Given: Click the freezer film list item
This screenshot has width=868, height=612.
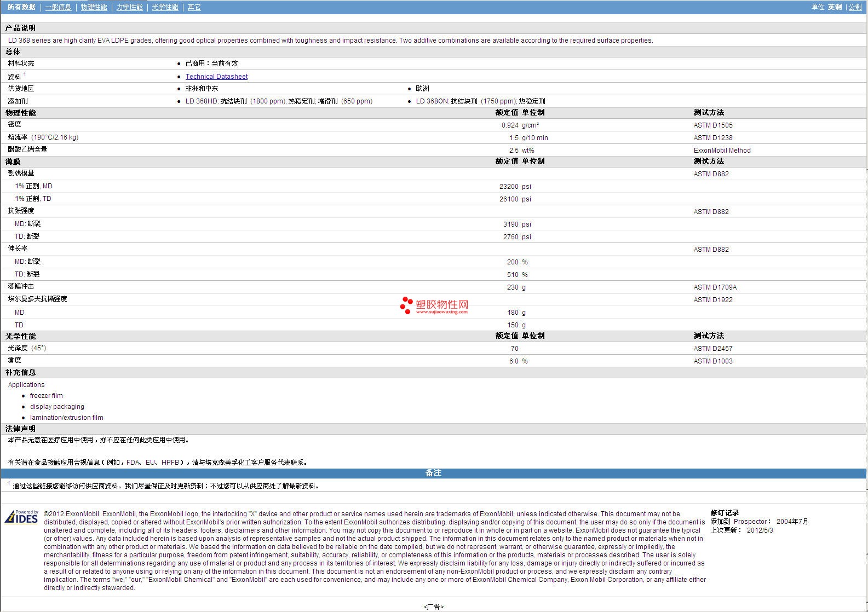Looking at the screenshot, I should pyautogui.click(x=46, y=396).
